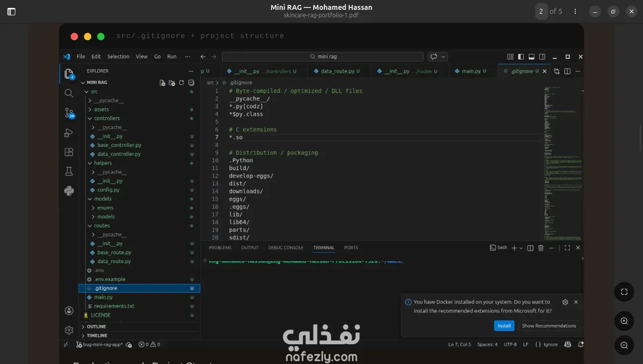Click the mini rag command search box
The image size is (643, 364).
[322, 56]
